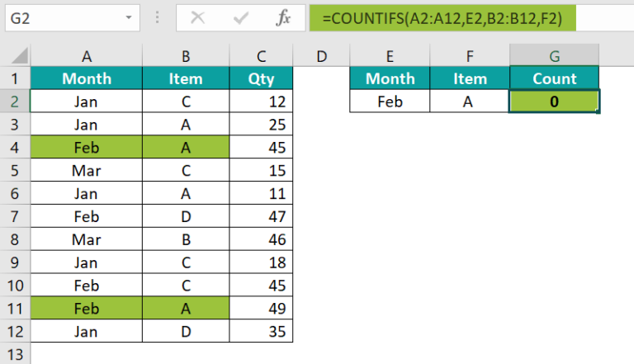
Task: Open the Name Box dropdown arrow
Action: [x=129, y=18]
